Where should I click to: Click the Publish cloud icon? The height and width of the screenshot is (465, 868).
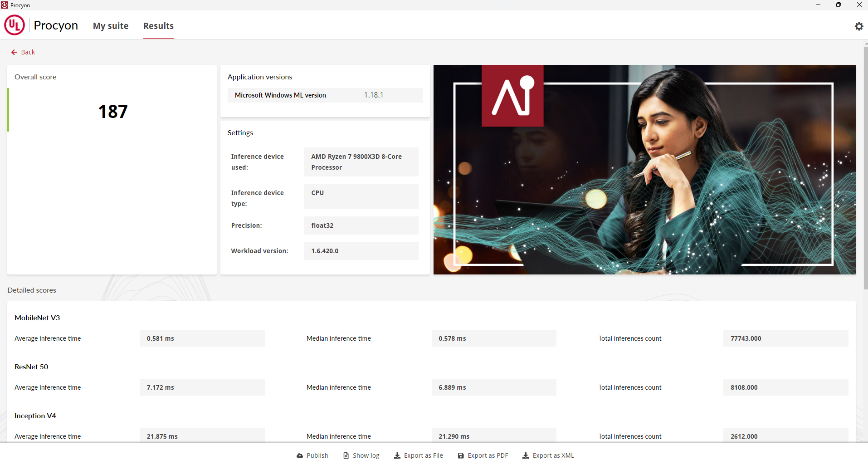300,455
